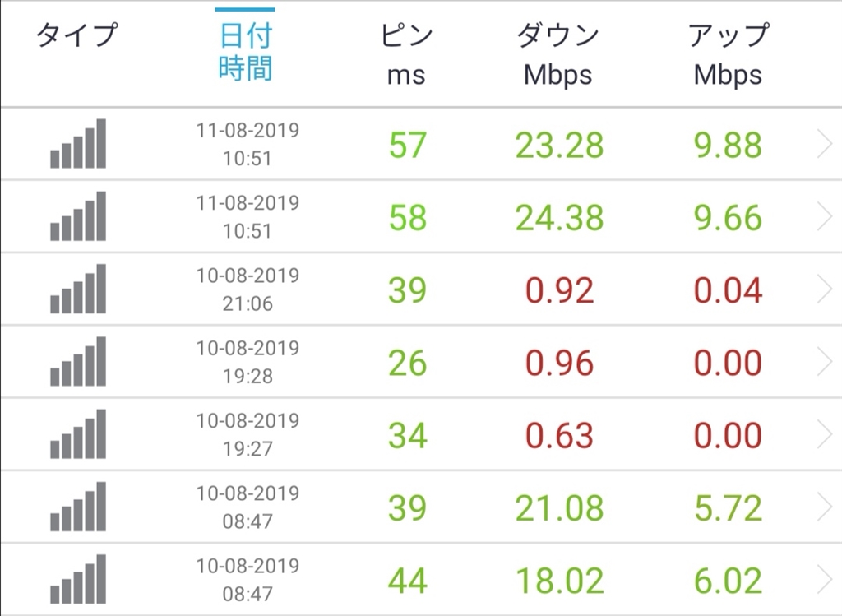Click the 44 ms ping value

click(407, 580)
